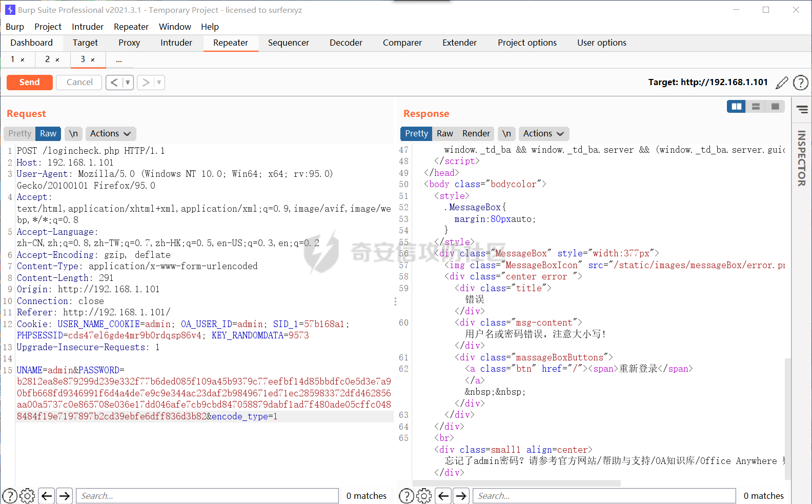Close Repeater tab 1
Image resolution: width=812 pixels, height=504 pixels.
pyautogui.click(x=23, y=60)
